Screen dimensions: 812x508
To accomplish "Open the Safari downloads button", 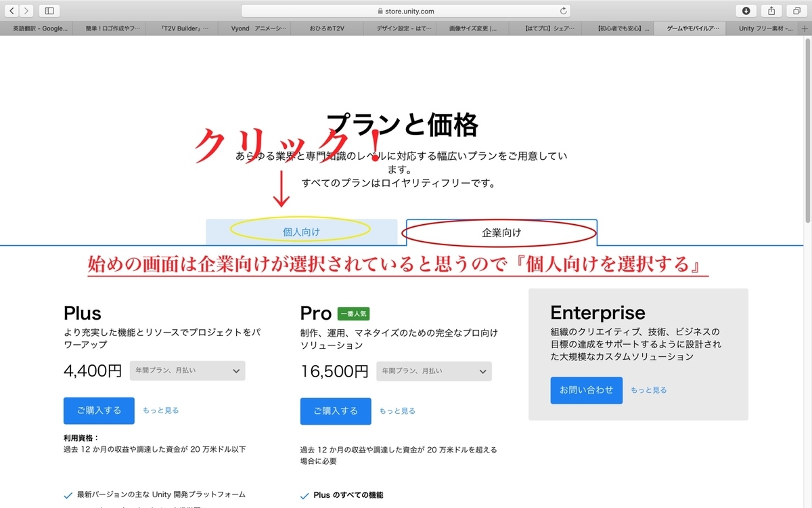I will click(x=746, y=11).
